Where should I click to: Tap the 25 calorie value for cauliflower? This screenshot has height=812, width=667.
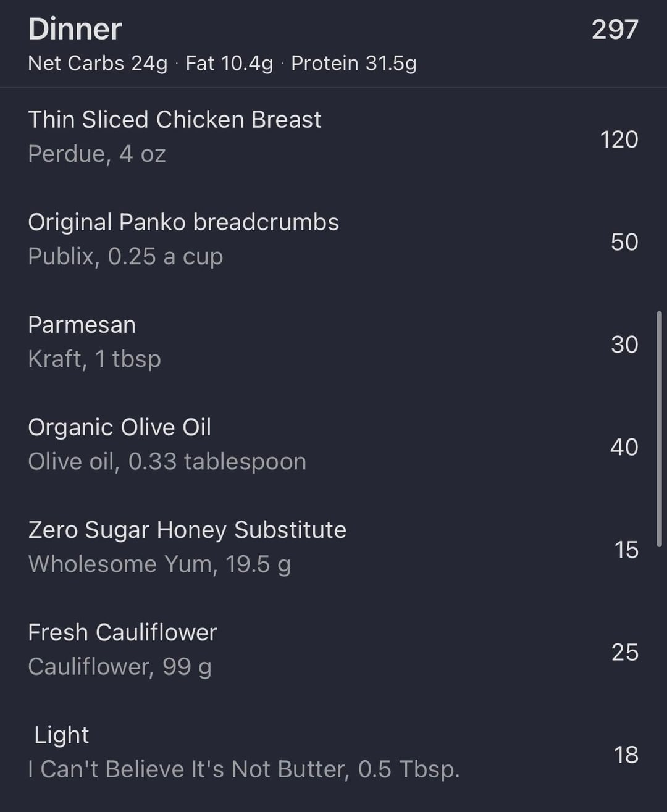[x=624, y=652]
